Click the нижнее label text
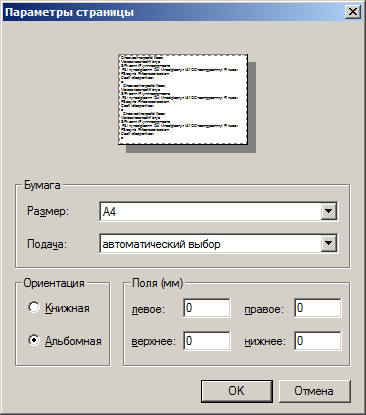Viewport: 366px width, 415px height. (x=265, y=342)
